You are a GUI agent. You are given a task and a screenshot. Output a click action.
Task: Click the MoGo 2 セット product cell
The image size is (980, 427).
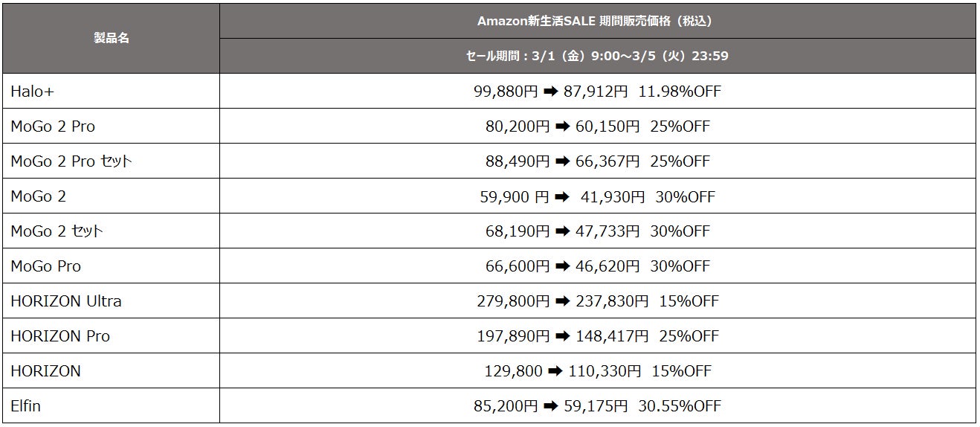pyautogui.click(x=57, y=231)
